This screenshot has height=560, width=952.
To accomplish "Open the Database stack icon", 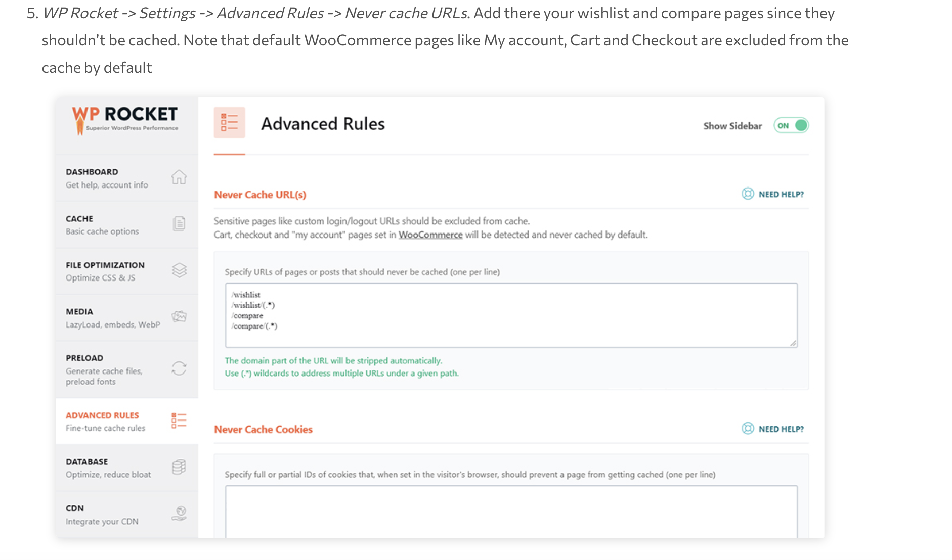I will click(x=179, y=467).
